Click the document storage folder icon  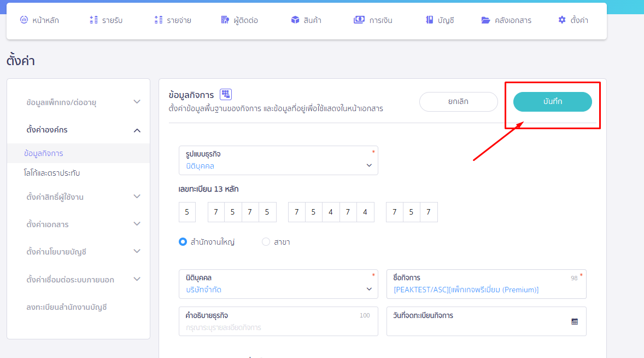coord(485,20)
